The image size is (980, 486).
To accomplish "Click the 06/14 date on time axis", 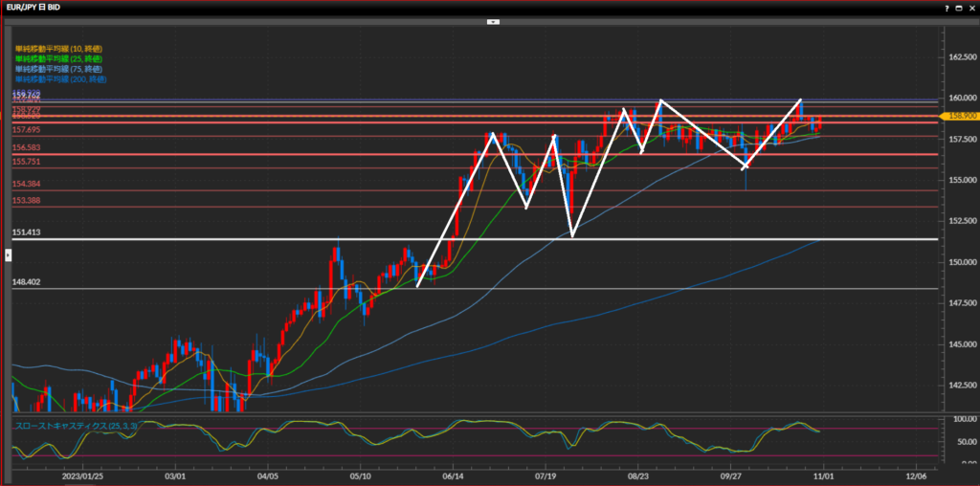I will tap(455, 474).
